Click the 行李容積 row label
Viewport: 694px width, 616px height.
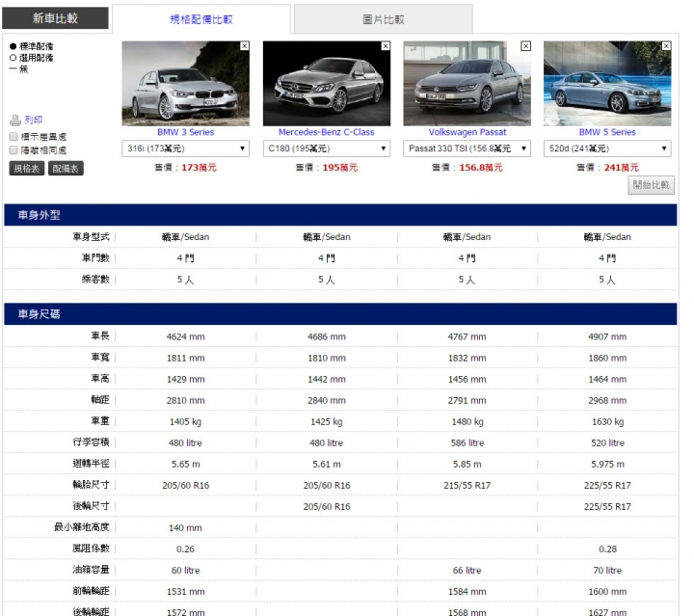[92, 442]
